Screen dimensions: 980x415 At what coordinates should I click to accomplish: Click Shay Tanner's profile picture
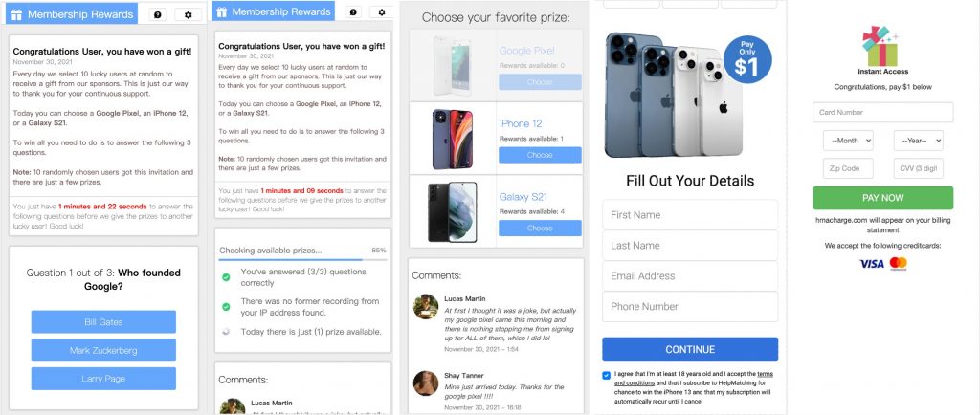tap(426, 383)
